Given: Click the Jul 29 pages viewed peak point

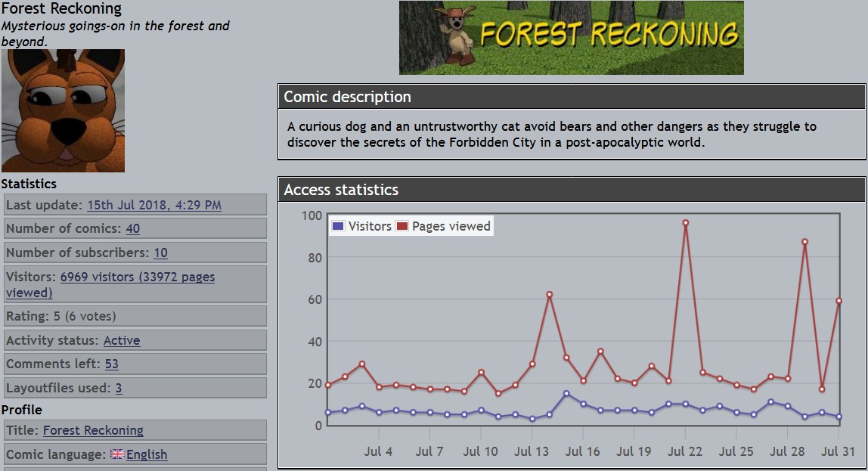Looking at the screenshot, I should (x=804, y=242).
